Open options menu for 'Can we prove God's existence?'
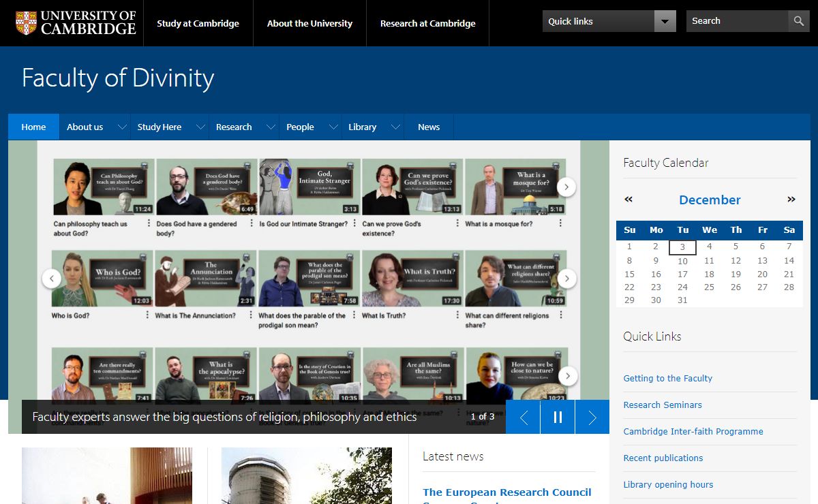 (x=458, y=223)
